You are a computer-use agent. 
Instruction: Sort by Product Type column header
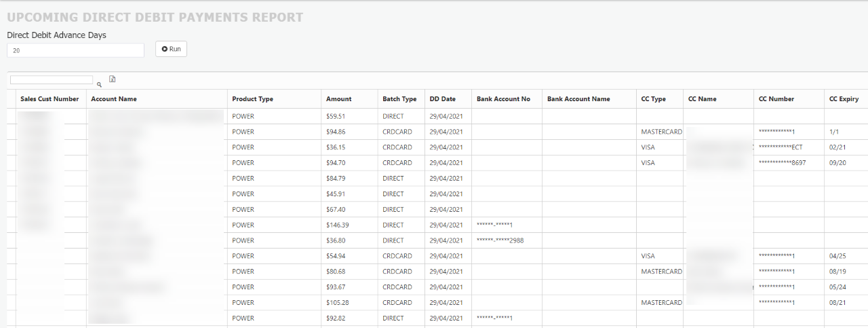tap(252, 99)
